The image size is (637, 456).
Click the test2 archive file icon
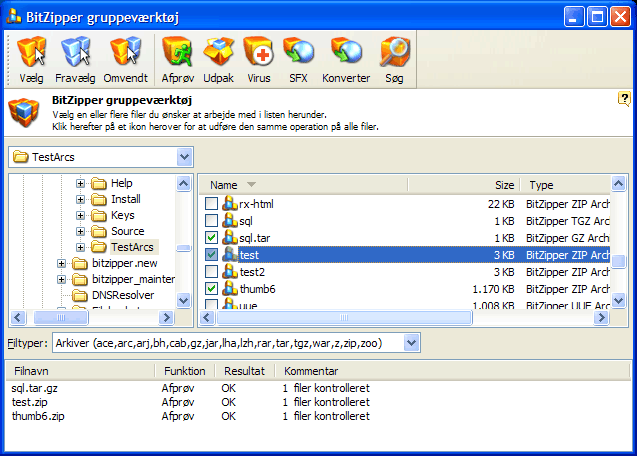point(230,271)
